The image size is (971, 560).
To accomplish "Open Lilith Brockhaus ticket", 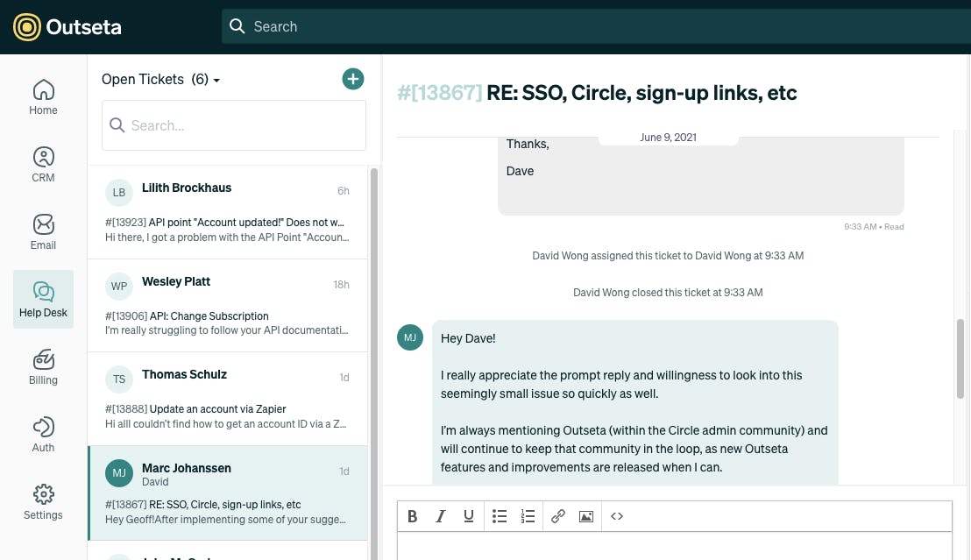I will [x=228, y=212].
